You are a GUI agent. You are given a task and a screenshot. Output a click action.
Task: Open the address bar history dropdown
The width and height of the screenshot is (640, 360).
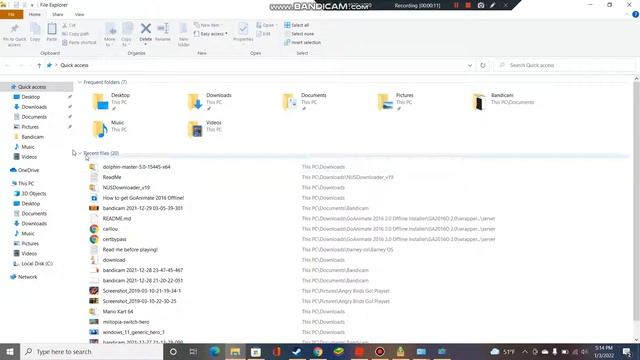tap(470, 65)
